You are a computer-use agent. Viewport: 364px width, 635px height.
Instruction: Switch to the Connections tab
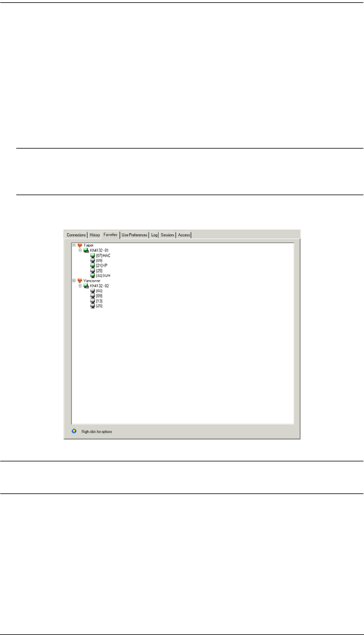[x=76, y=235]
